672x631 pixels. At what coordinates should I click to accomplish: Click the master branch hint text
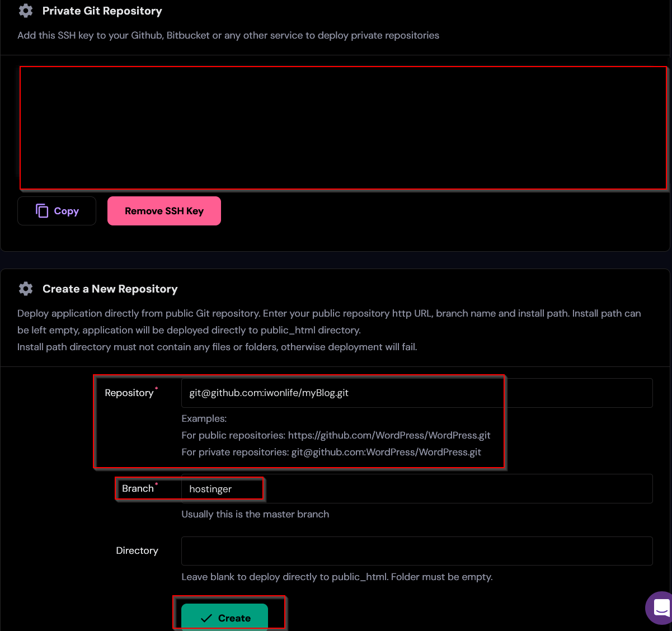[255, 514]
